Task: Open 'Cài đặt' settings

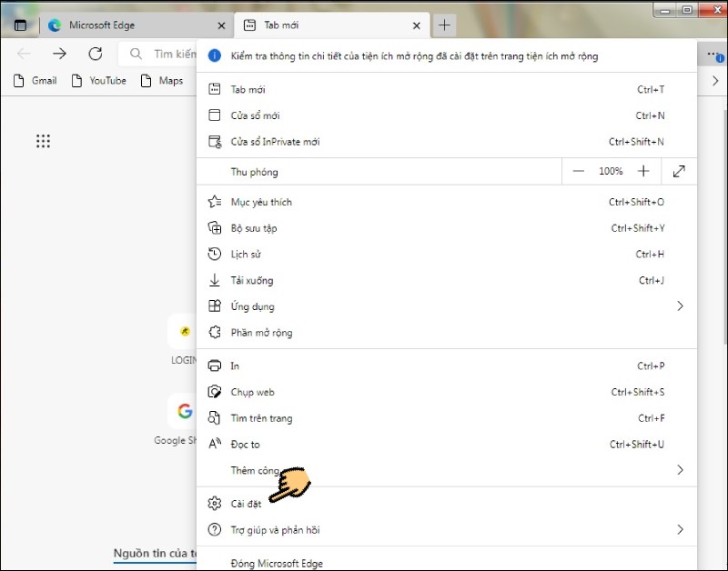Action: [x=447, y=504]
